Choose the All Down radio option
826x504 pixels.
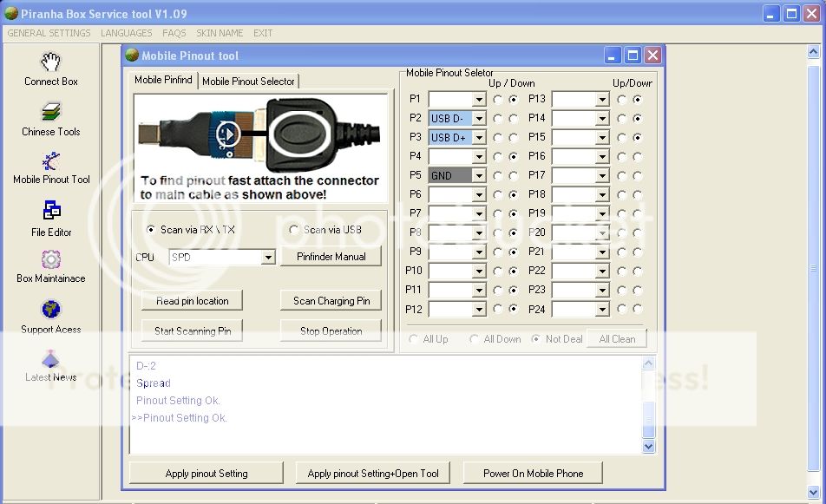(x=474, y=339)
